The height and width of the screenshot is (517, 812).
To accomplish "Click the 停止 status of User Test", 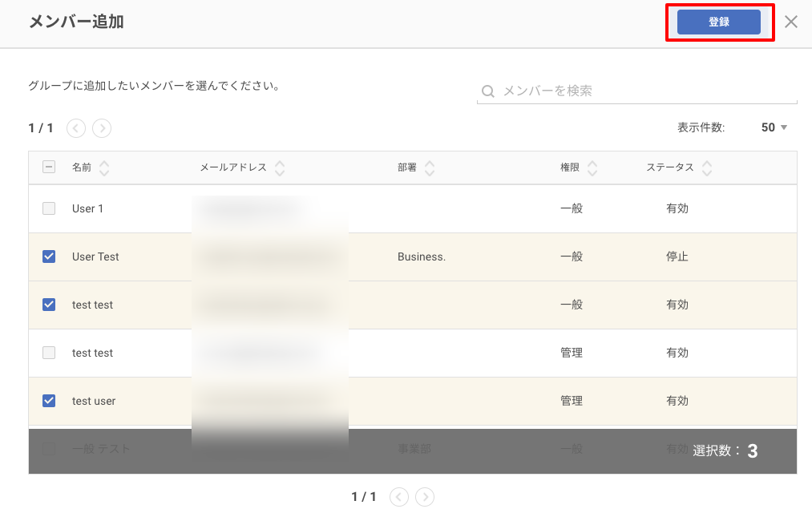I will coord(677,256).
